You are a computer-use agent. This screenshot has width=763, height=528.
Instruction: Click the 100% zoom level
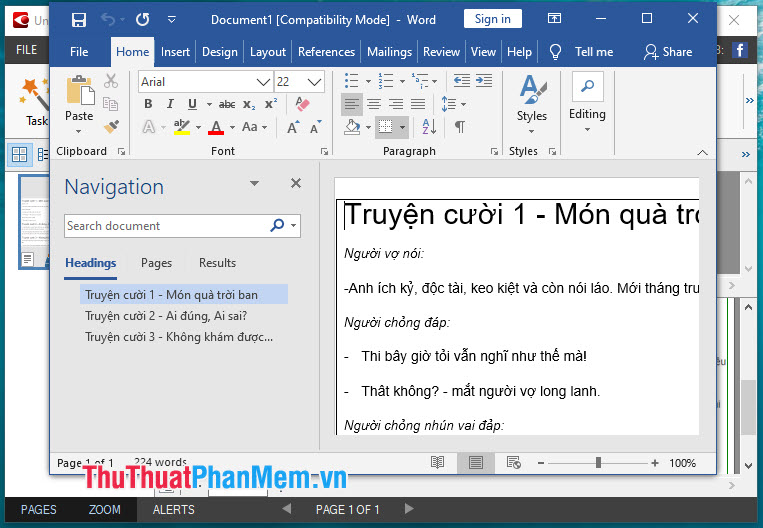[682, 463]
